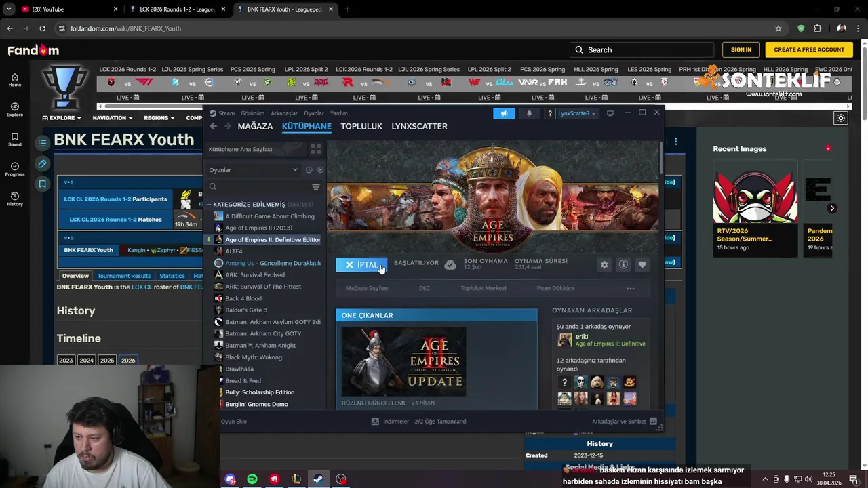The image size is (868, 488).
Task: Open Fandom History sidebar icon
Action: 14,199
